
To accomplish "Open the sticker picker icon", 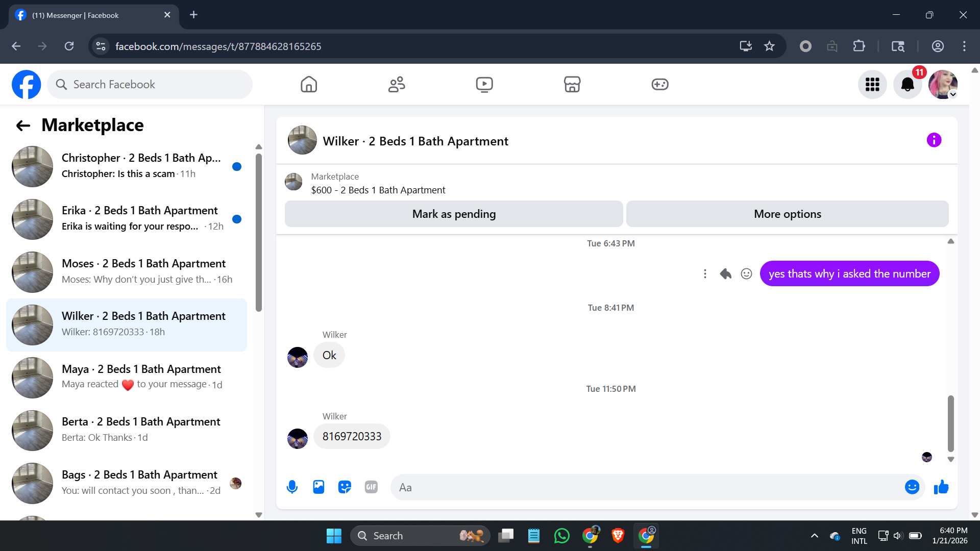I will [x=345, y=487].
